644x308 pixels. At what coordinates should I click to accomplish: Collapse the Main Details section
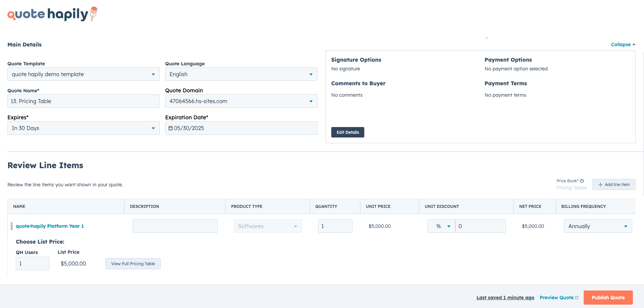(x=623, y=44)
